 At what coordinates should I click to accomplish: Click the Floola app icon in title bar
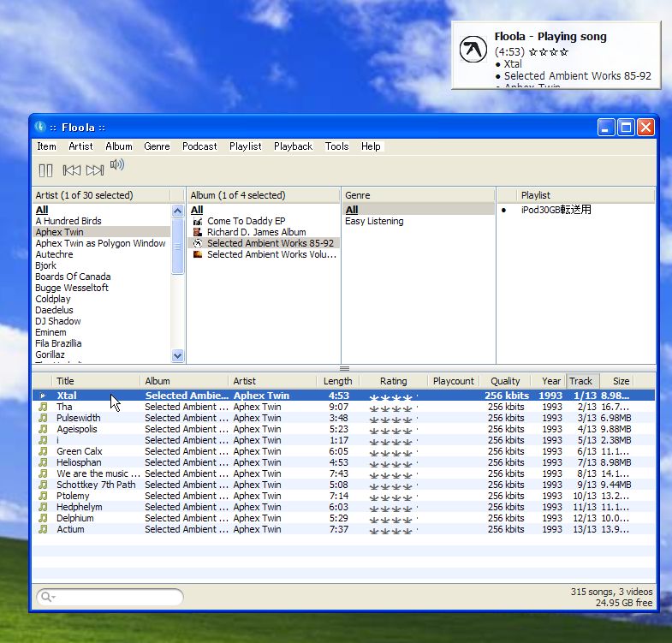(x=40, y=127)
